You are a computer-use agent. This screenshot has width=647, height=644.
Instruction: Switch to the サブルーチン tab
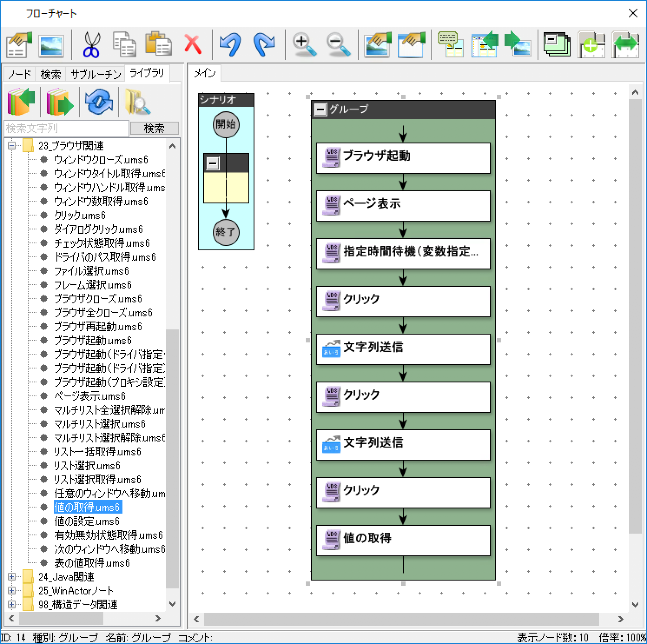pos(96,74)
